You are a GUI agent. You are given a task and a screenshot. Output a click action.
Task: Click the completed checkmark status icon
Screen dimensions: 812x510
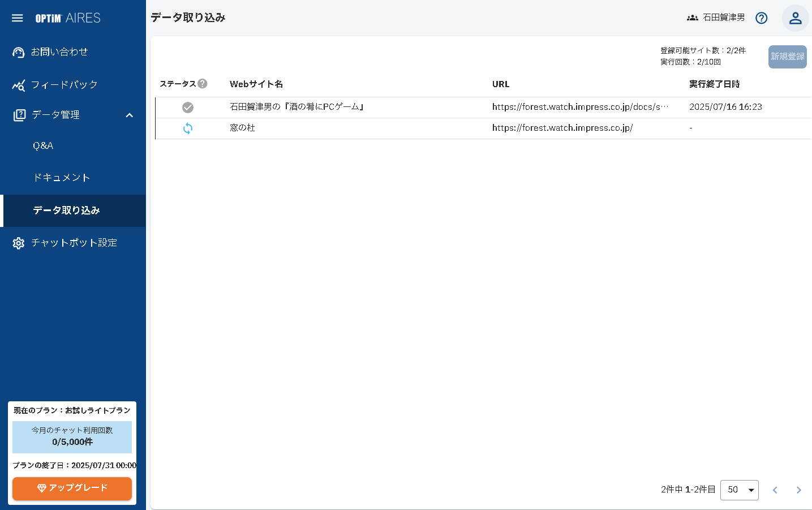pos(188,107)
